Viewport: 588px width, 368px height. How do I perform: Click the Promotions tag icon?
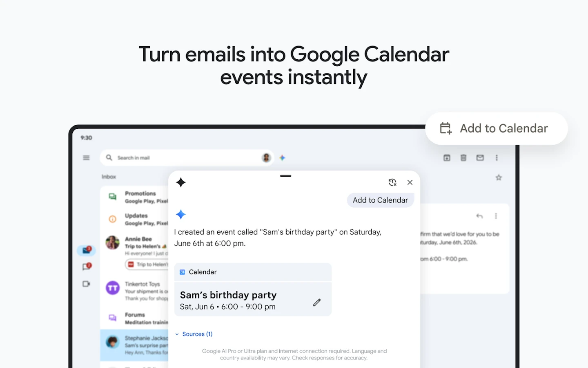pyautogui.click(x=112, y=197)
